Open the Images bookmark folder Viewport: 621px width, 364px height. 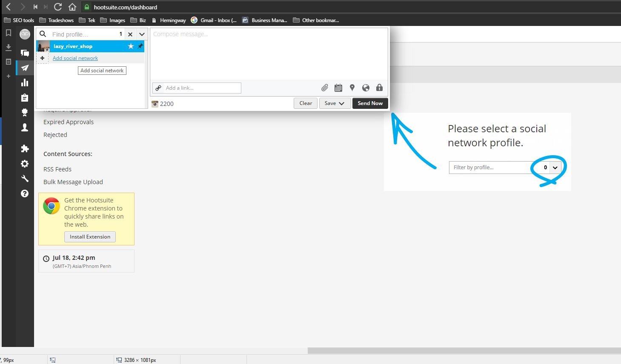click(113, 20)
